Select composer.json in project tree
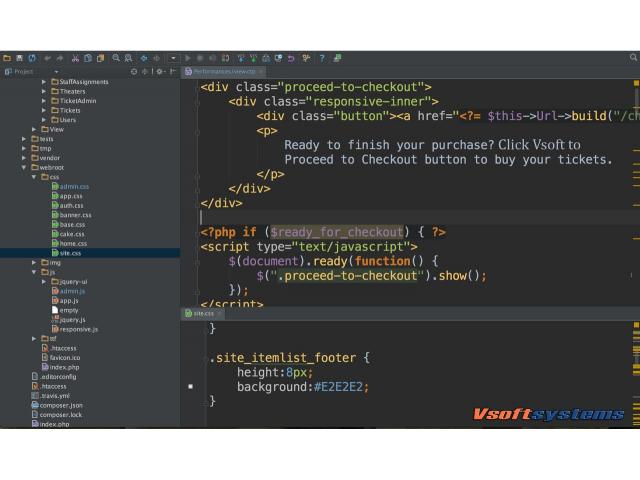The width and height of the screenshot is (640, 480). [x=61, y=405]
